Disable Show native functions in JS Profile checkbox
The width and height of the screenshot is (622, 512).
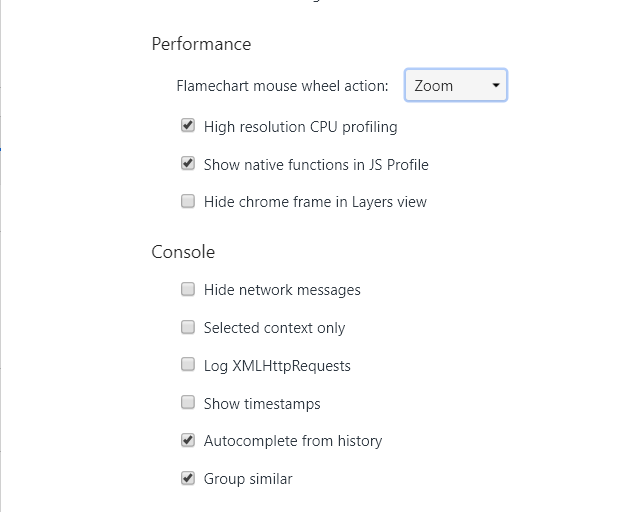coord(188,163)
